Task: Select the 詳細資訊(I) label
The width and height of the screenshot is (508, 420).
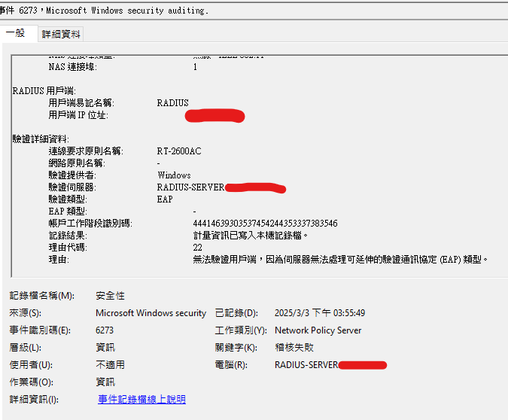Action: [x=34, y=399]
